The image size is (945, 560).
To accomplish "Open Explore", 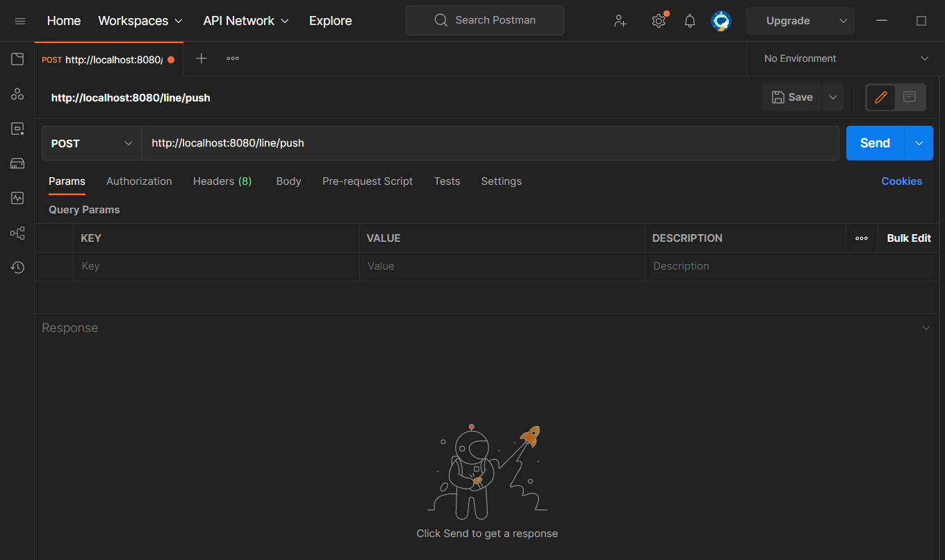I will click(x=331, y=21).
